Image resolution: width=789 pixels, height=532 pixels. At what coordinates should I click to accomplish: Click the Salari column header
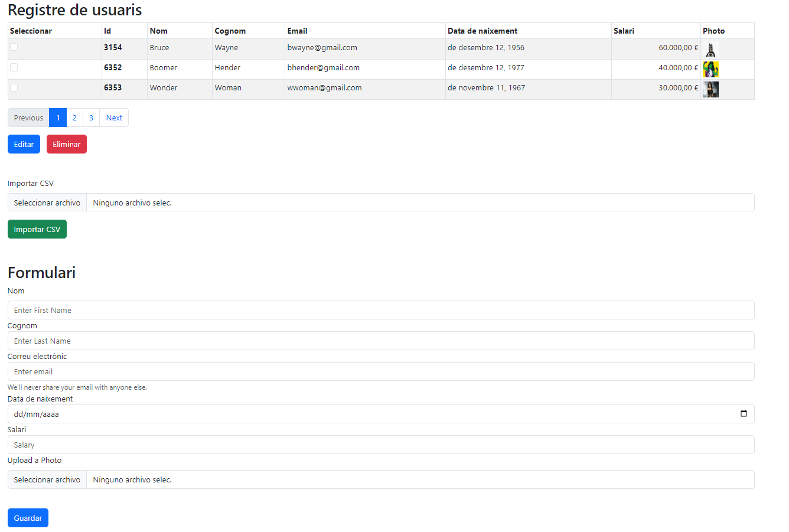[x=656, y=31]
